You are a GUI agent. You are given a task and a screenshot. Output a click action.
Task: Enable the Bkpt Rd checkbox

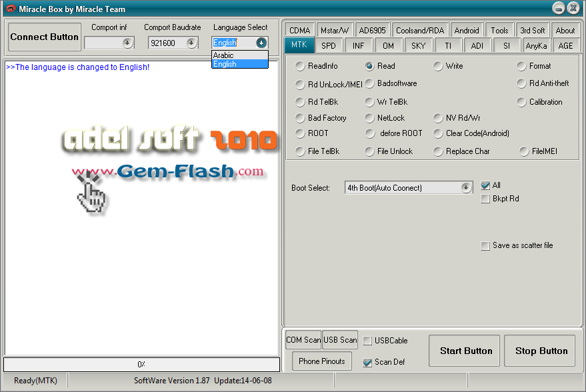click(485, 199)
